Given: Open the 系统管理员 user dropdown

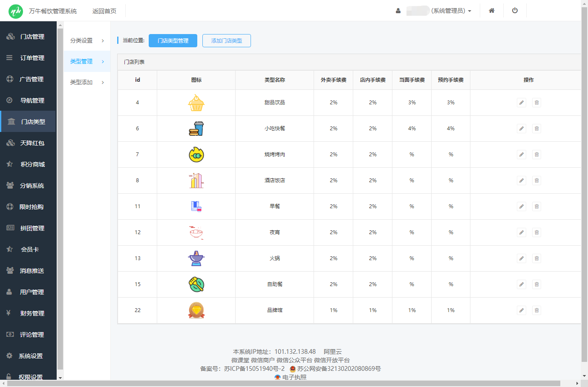Looking at the screenshot, I should click(451, 11).
